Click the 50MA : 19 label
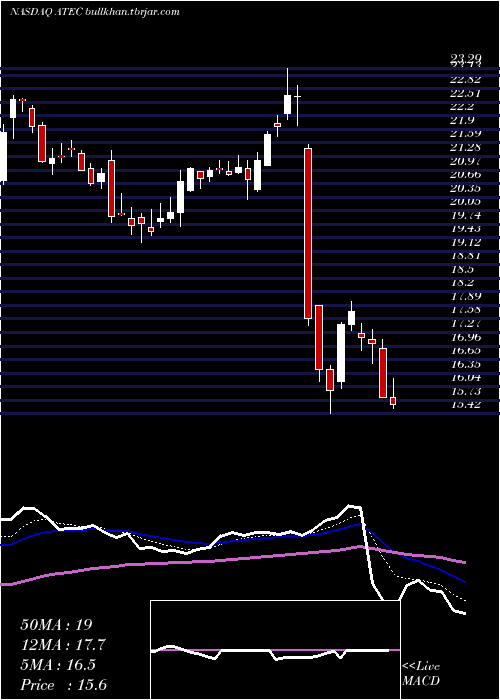Viewport: 500px width, 700px height. point(56,625)
